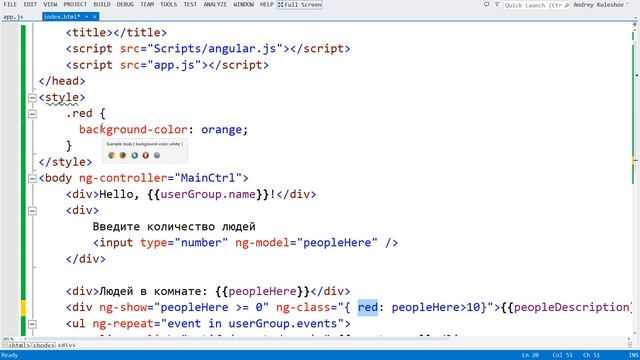Click the 'userGroup.name' binding expression
Screen dimensions: 640x360
click(208, 194)
